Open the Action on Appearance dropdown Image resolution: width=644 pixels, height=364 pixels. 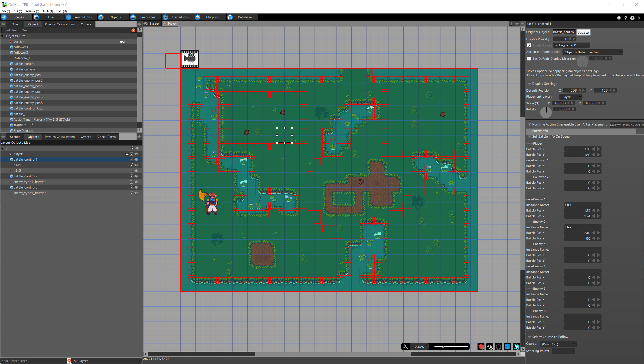click(x=593, y=52)
